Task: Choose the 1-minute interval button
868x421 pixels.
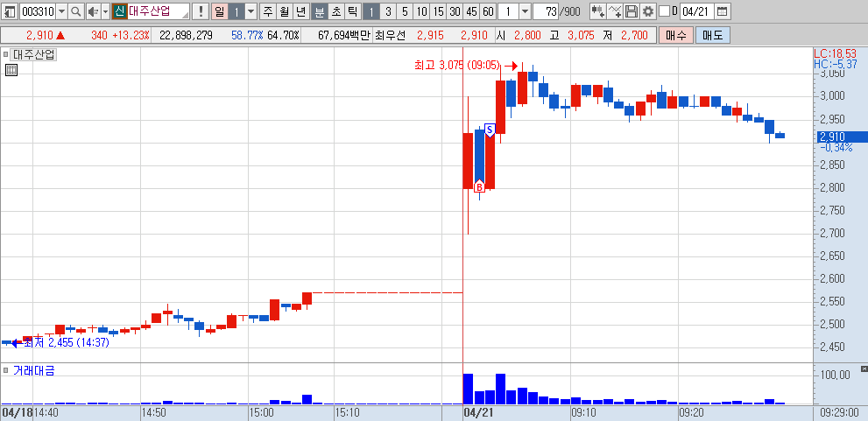Action: point(371,11)
